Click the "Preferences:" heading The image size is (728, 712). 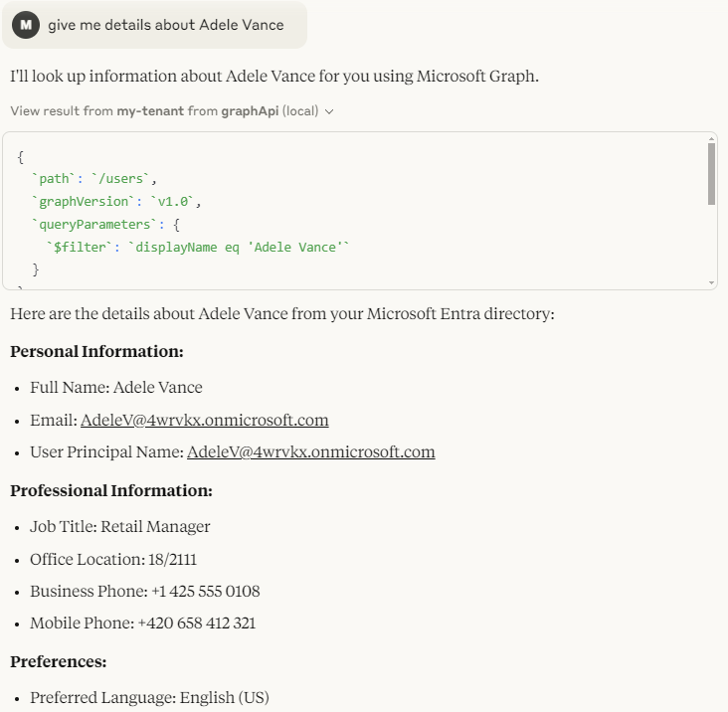58,661
